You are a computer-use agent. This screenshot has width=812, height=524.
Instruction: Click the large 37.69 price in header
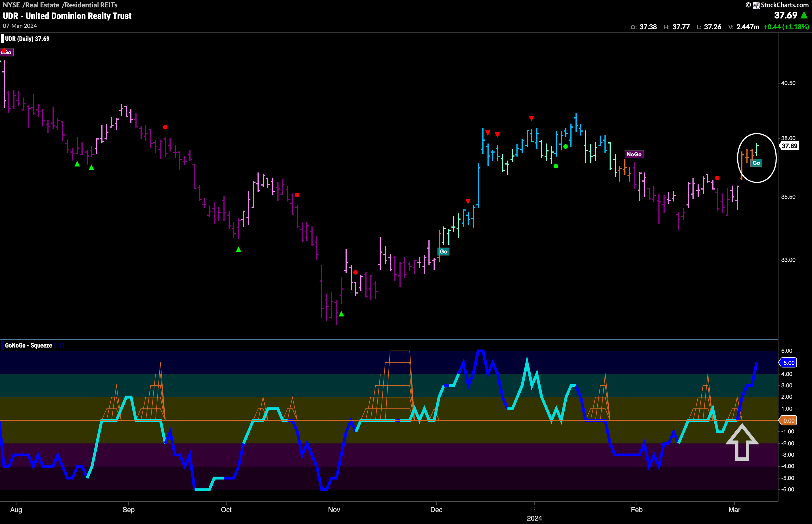tap(786, 15)
